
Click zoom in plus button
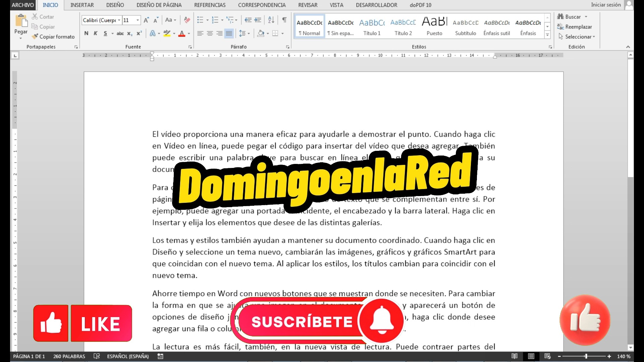(609, 356)
